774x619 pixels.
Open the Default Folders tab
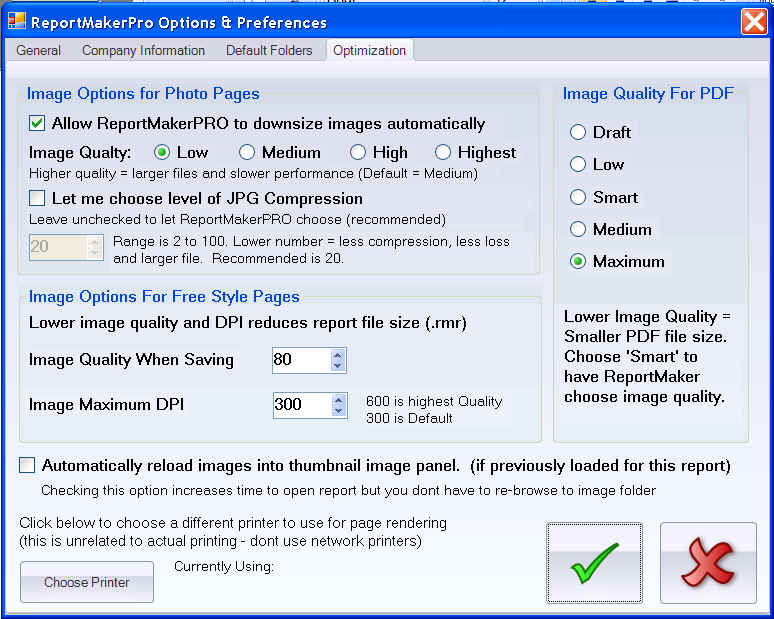pyautogui.click(x=269, y=50)
